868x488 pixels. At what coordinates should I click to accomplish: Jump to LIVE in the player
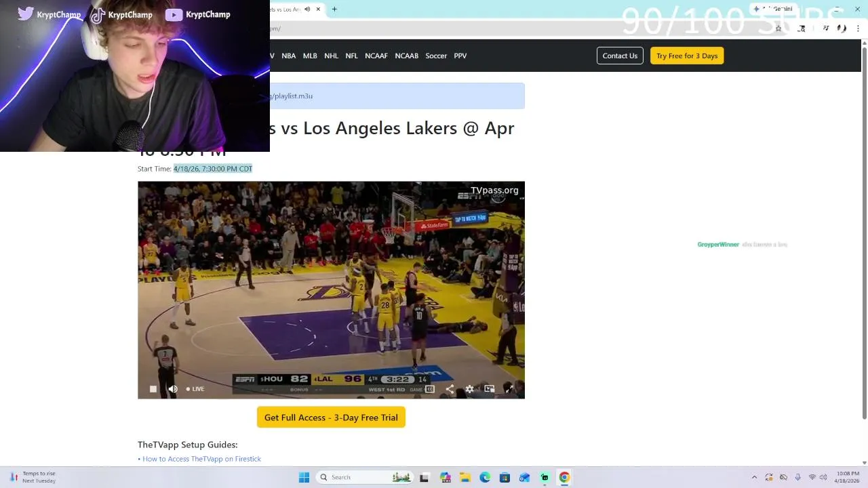[x=195, y=389]
